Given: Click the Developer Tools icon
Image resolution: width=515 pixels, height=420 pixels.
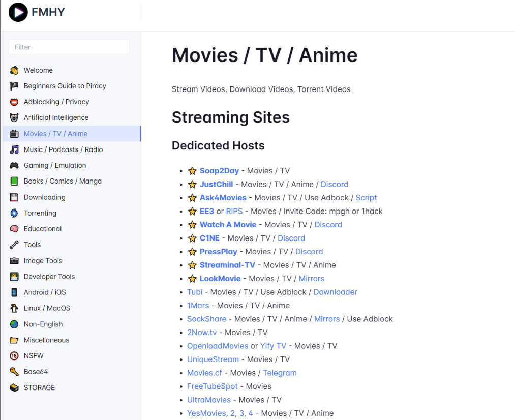Looking at the screenshot, I should (x=14, y=277).
